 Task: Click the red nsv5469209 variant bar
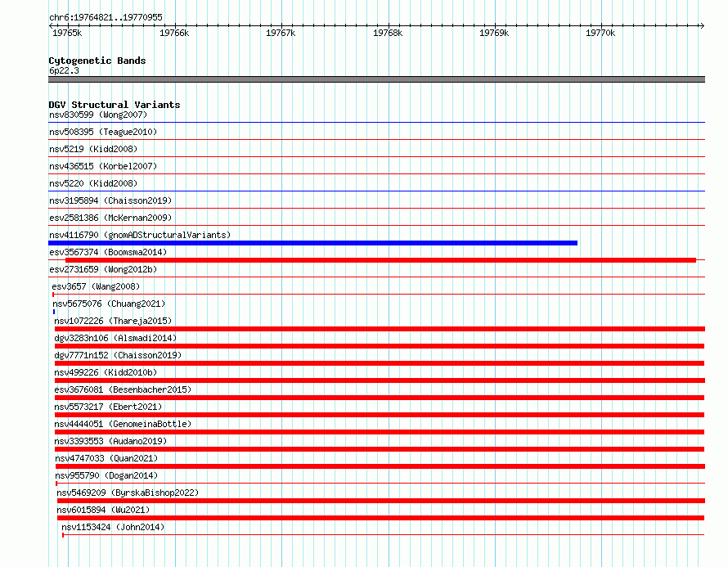click(x=381, y=501)
